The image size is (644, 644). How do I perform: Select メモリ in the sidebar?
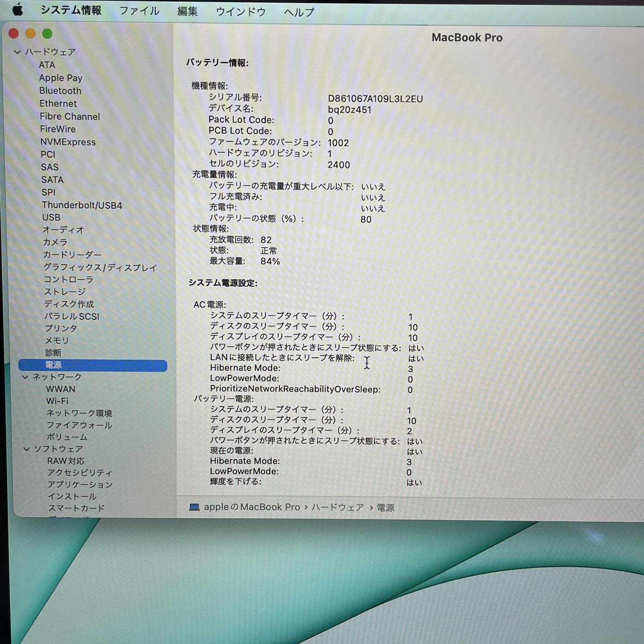[57, 340]
